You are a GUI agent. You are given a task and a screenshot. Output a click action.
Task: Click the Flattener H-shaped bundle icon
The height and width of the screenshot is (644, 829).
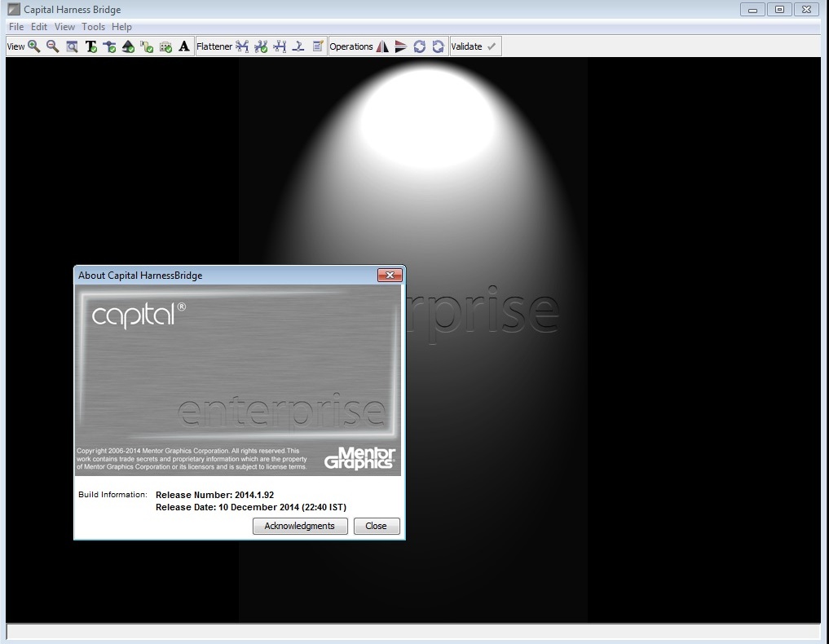(x=280, y=46)
